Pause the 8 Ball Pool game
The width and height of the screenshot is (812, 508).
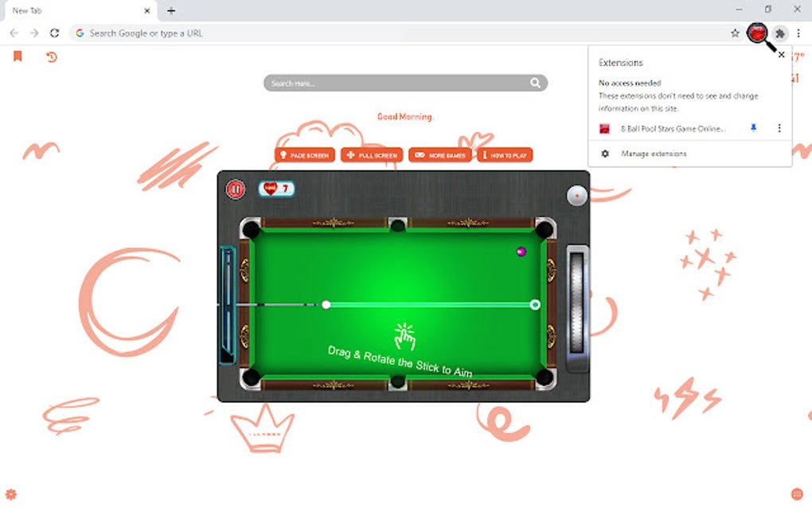coord(236,189)
